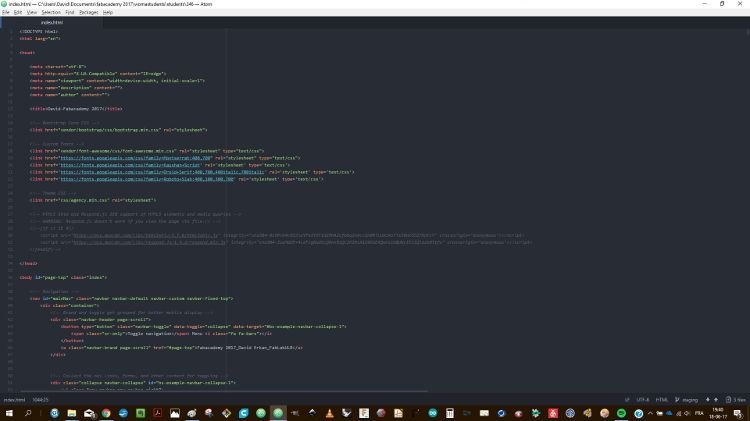Click the cursor position 1044:25 in status bar
The height and width of the screenshot is (421, 750).
[x=40, y=400]
